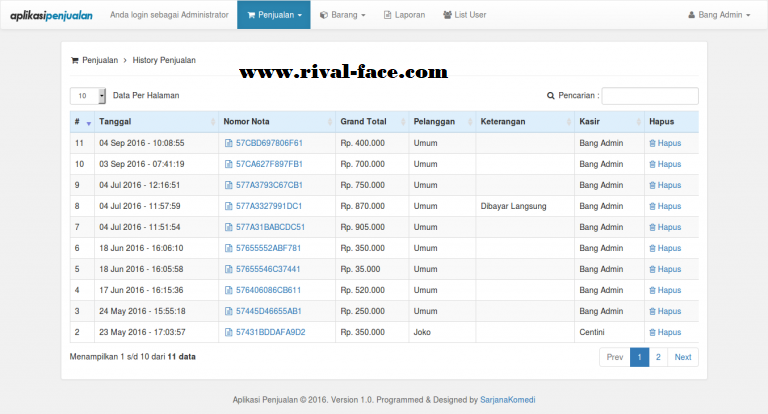Sort by Nomor Nota column
The width and height of the screenshot is (768, 414).
[277, 122]
